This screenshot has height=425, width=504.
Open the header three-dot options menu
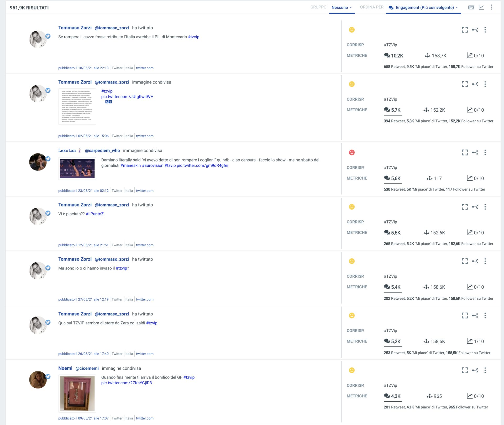491,7
